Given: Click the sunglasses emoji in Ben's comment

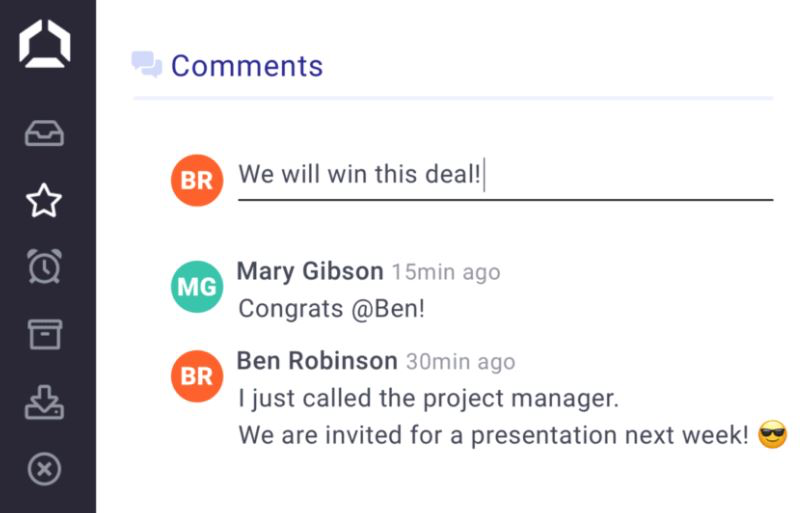Looking at the screenshot, I should click(772, 436).
